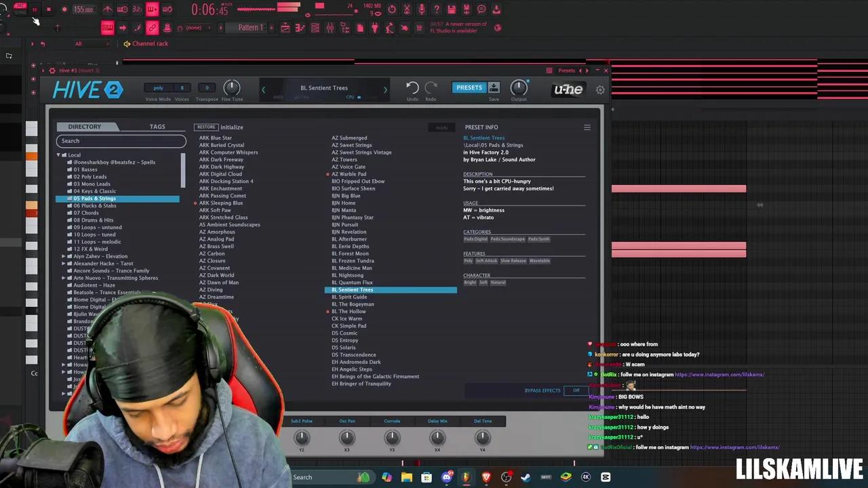Open the export render icon
This screenshot has height=488, width=868.
496,9
